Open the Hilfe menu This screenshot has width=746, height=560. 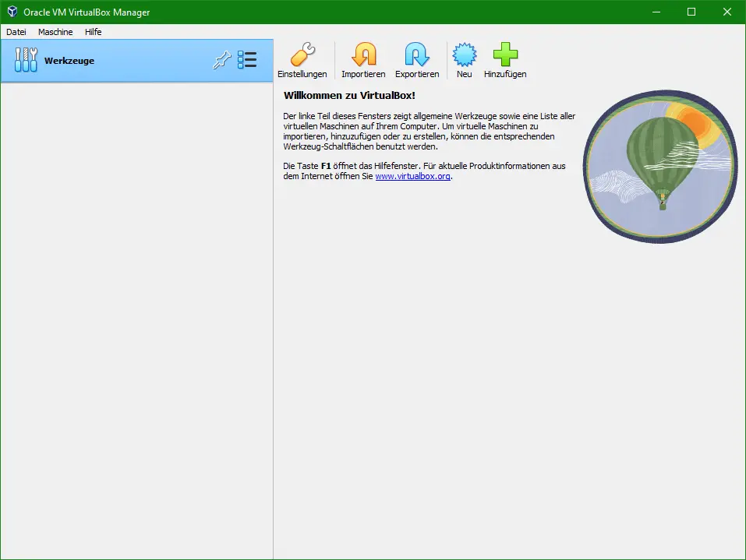pos(93,32)
